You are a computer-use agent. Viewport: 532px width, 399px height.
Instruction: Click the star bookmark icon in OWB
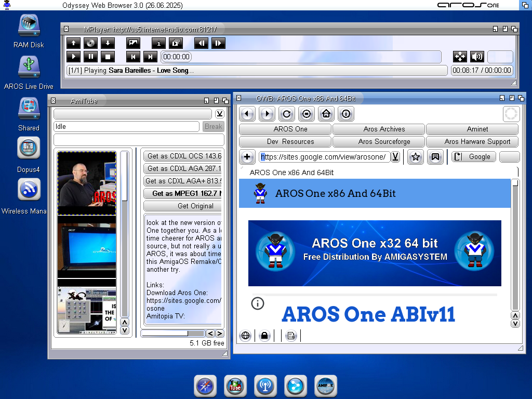(415, 156)
